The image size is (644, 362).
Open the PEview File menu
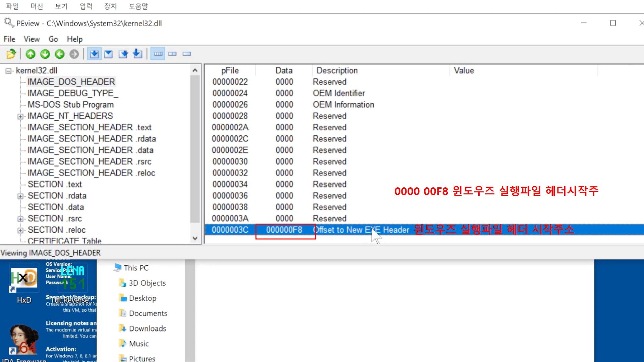pyautogui.click(x=9, y=39)
